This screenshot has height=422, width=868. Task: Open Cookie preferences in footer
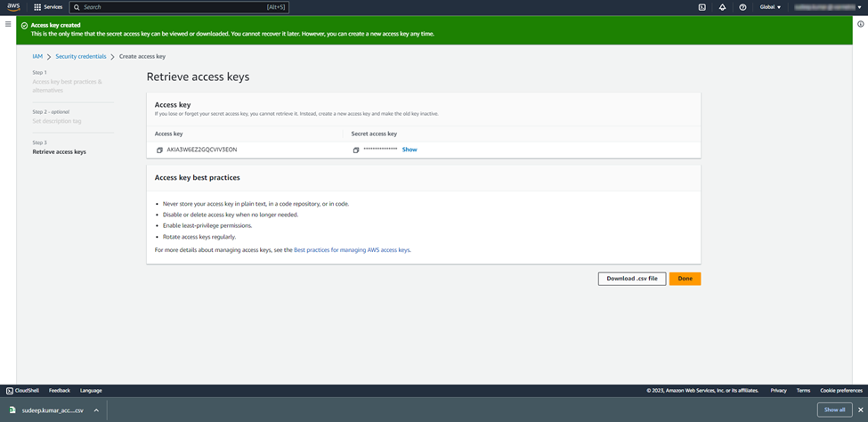pos(841,391)
